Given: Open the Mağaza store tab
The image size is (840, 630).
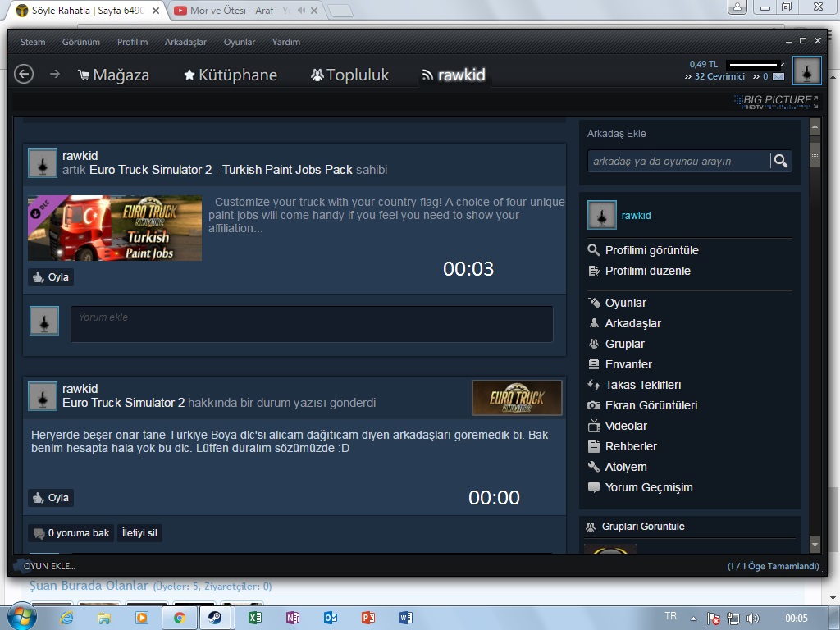Looking at the screenshot, I should click(x=113, y=75).
